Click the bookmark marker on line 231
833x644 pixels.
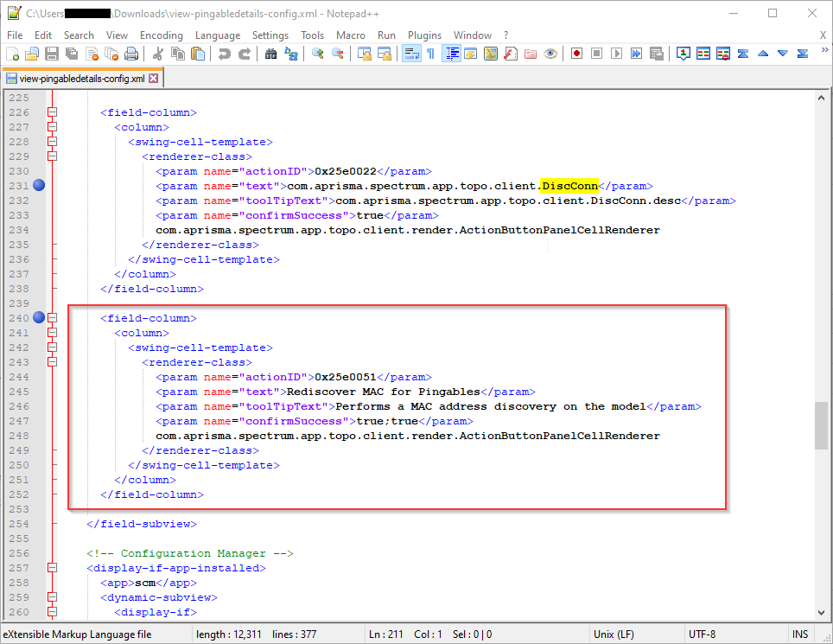coord(39,186)
